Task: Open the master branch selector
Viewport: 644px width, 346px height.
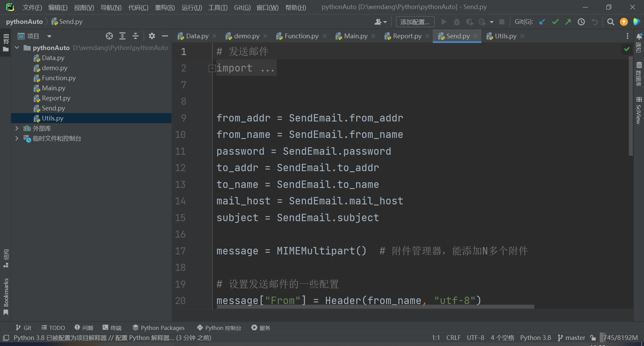Action: coord(572,338)
